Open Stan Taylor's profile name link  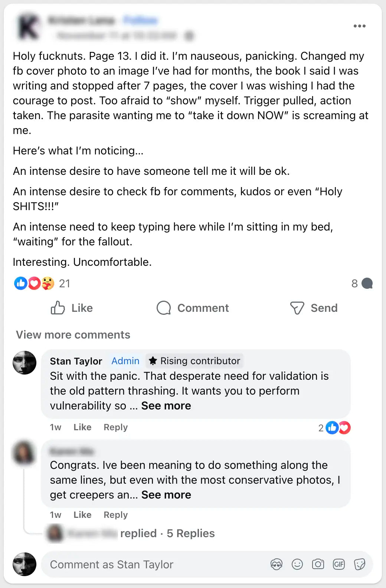76,361
